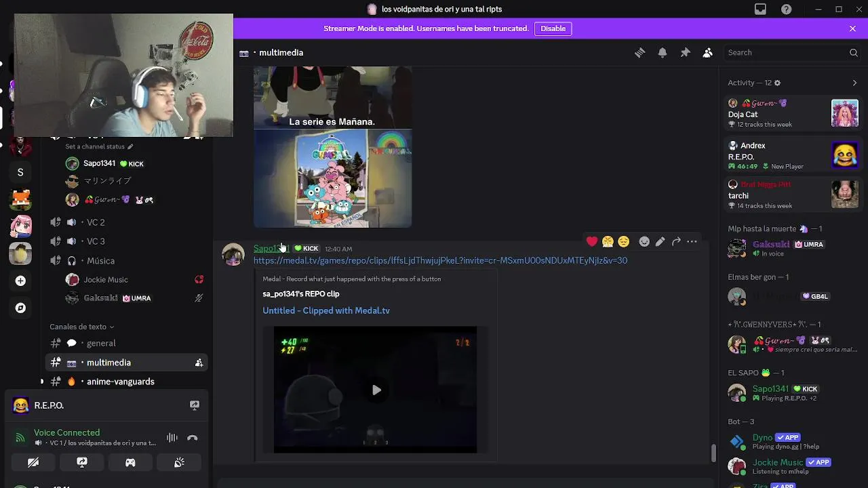
Task: Forward the message with arrow icon
Action: (x=676, y=241)
